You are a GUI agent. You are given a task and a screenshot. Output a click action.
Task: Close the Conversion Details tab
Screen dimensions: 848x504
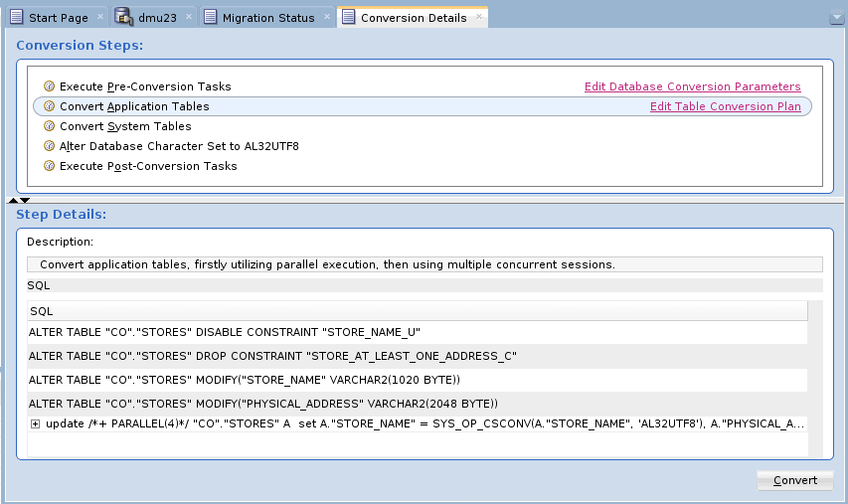click(x=479, y=17)
